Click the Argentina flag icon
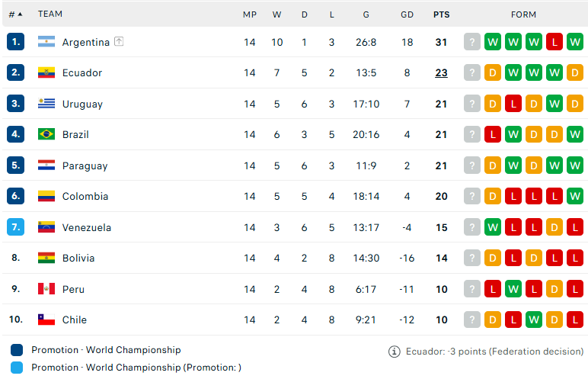The height and width of the screenshot is (379, 588). pos(46,42)
